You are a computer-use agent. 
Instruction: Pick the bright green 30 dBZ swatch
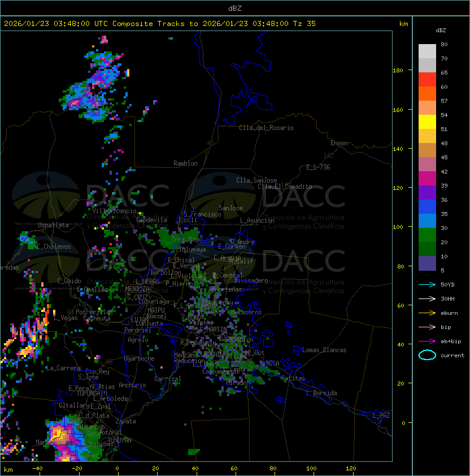[427, 235]
